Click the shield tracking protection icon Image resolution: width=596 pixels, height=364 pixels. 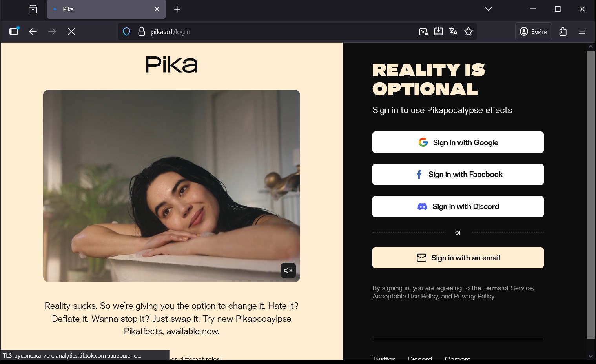[x=126, y=32]
